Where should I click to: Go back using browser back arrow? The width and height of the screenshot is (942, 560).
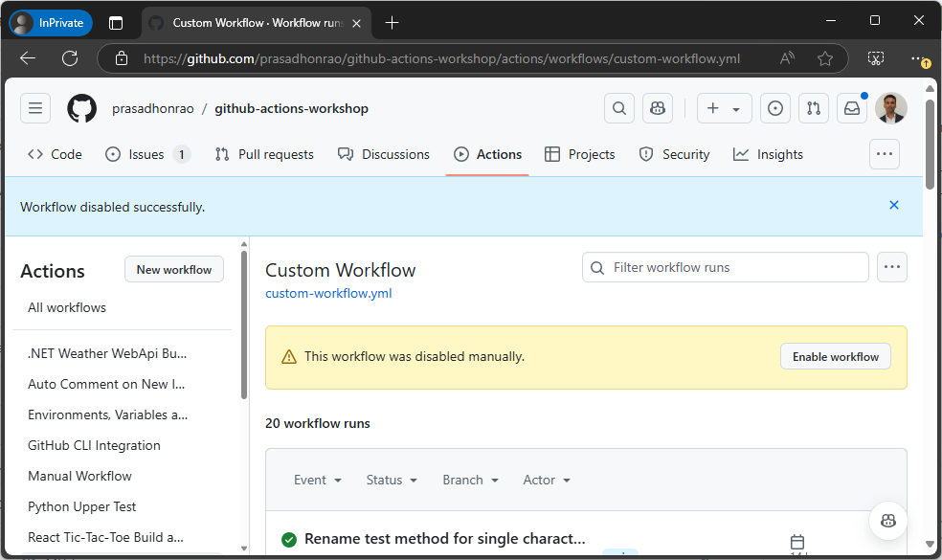coord(28,58)
